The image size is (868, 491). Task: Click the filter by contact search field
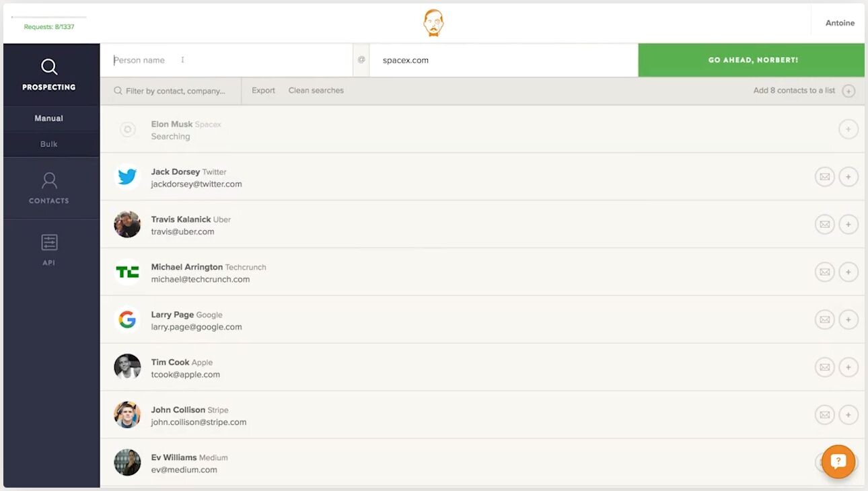tap(171, 91)
